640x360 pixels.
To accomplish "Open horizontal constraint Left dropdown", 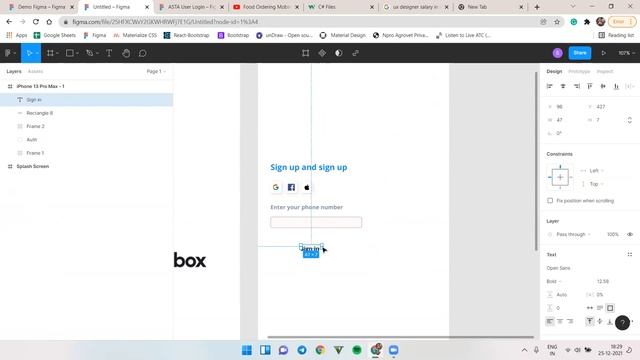I will [596, 171].
